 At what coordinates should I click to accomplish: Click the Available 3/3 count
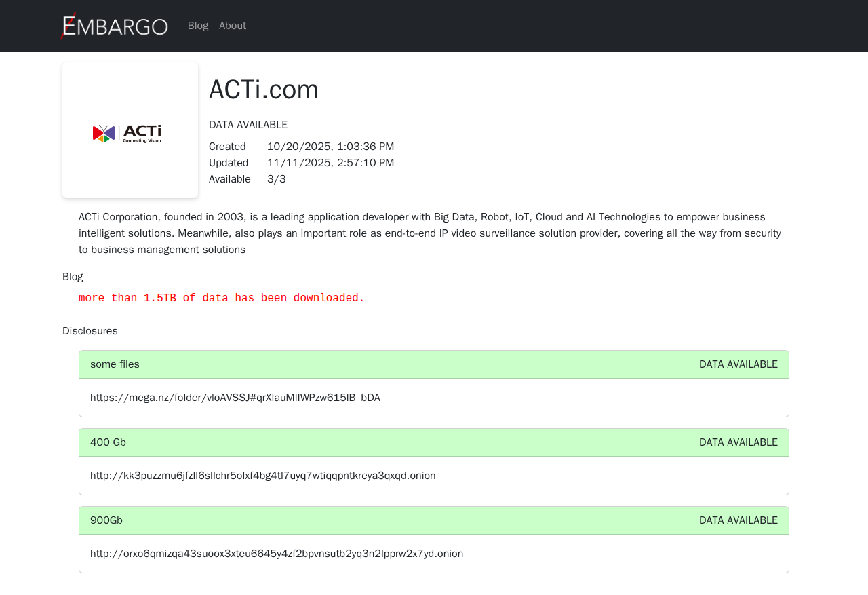(277, 179)
